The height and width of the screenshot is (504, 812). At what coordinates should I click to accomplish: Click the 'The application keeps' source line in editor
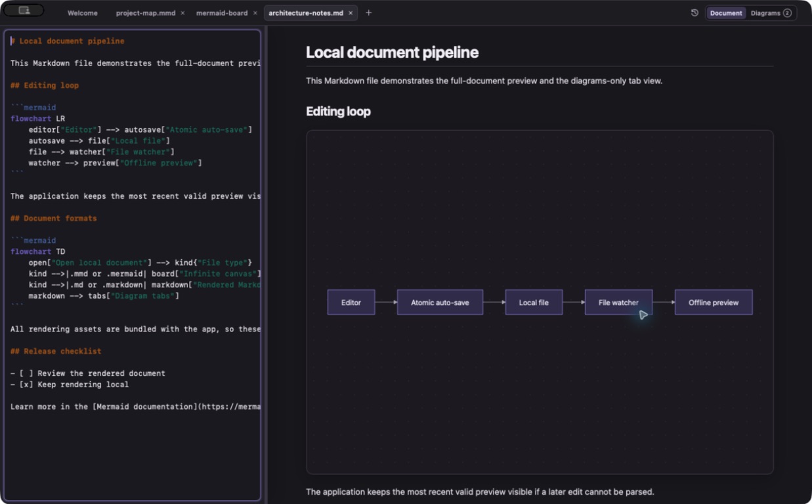click(x=135, y=196)
